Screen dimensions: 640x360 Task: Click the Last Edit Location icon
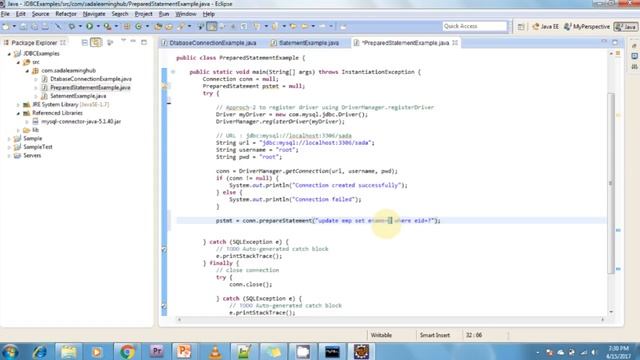293,26
